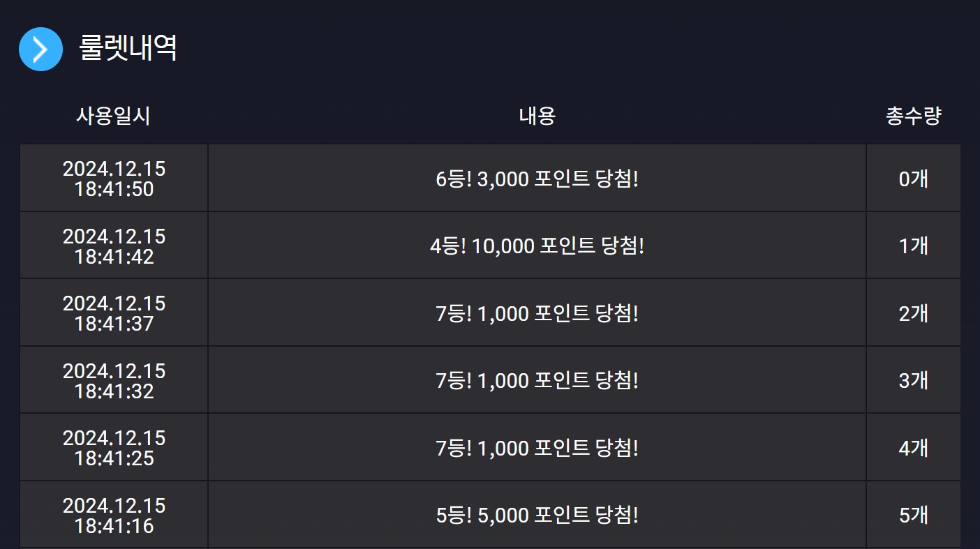The image size is (980, 549).
Task: Select the 총수량 column header
Action: pos(913,116)
